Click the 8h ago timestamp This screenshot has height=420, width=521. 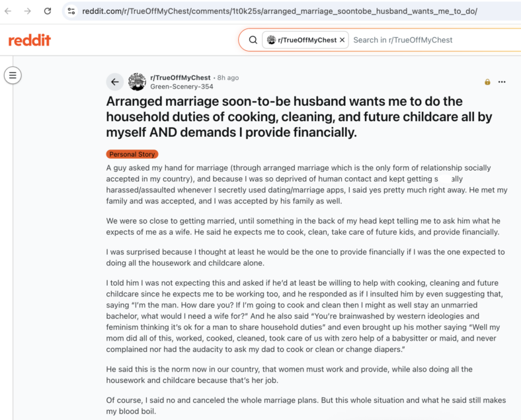click(x=228, y=78)
